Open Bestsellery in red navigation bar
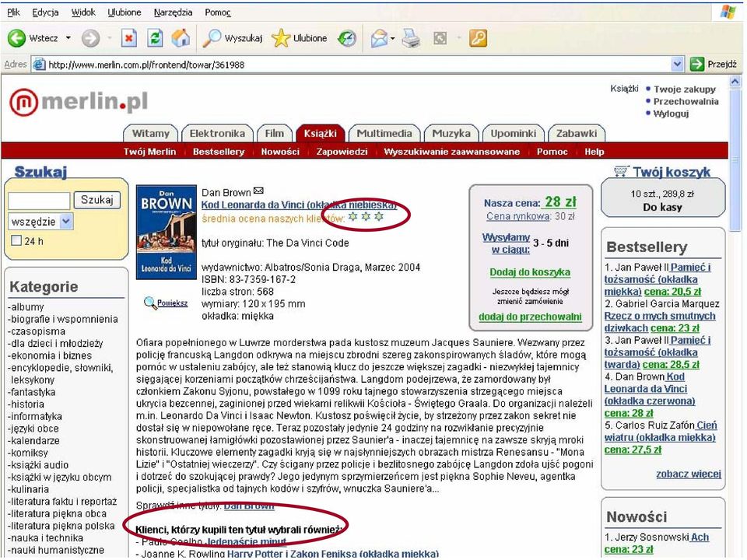The image size is (747, 560). [218, 152]
